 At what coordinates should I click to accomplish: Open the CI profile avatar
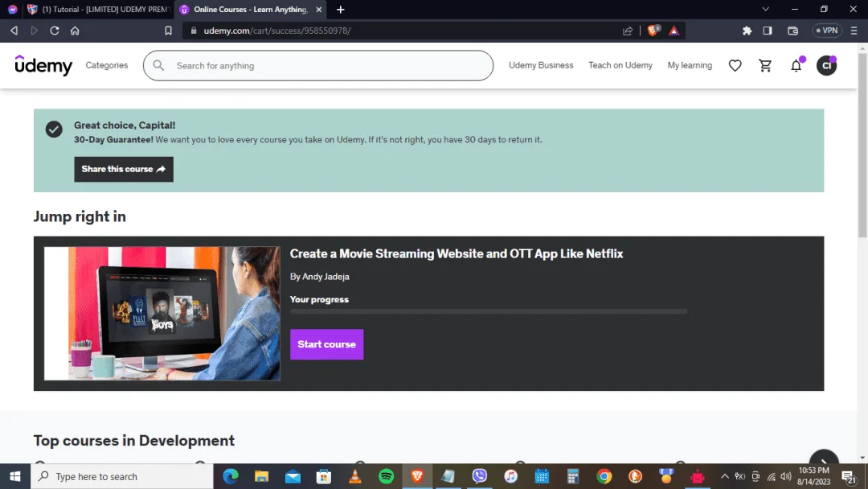tap(826, 65)
